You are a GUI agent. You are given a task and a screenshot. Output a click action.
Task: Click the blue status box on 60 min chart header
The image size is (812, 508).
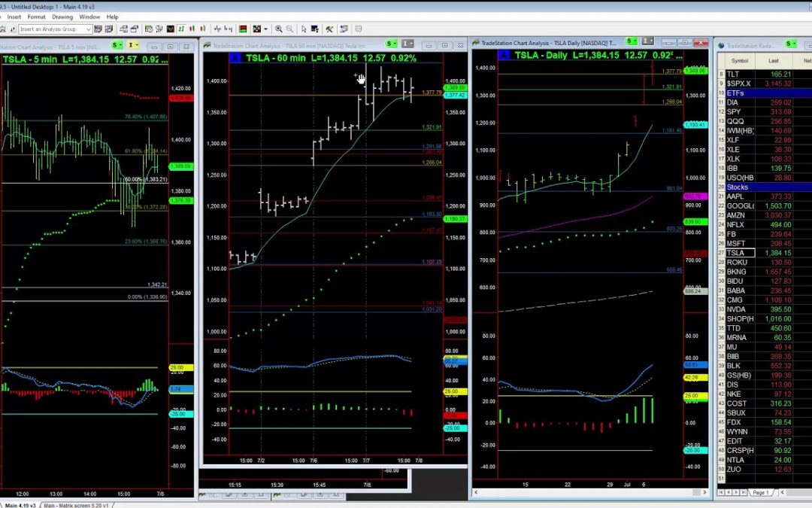pos(235,58)
